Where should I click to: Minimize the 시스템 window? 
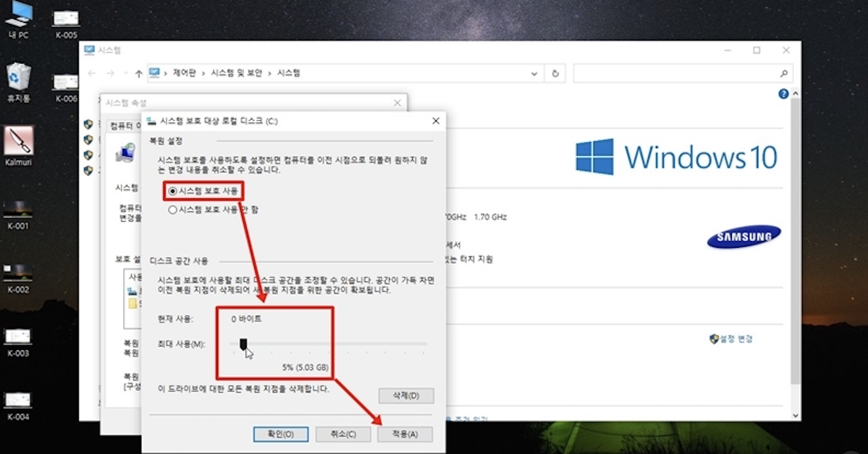coord(728,51)
